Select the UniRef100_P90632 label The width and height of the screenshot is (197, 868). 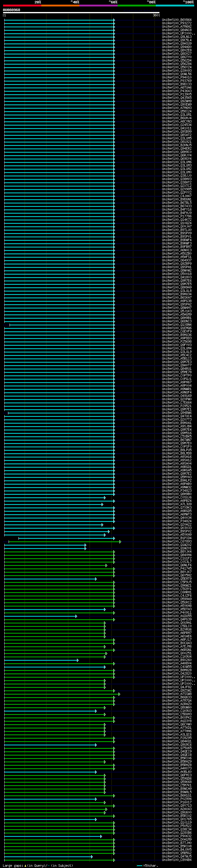(177, 837)
